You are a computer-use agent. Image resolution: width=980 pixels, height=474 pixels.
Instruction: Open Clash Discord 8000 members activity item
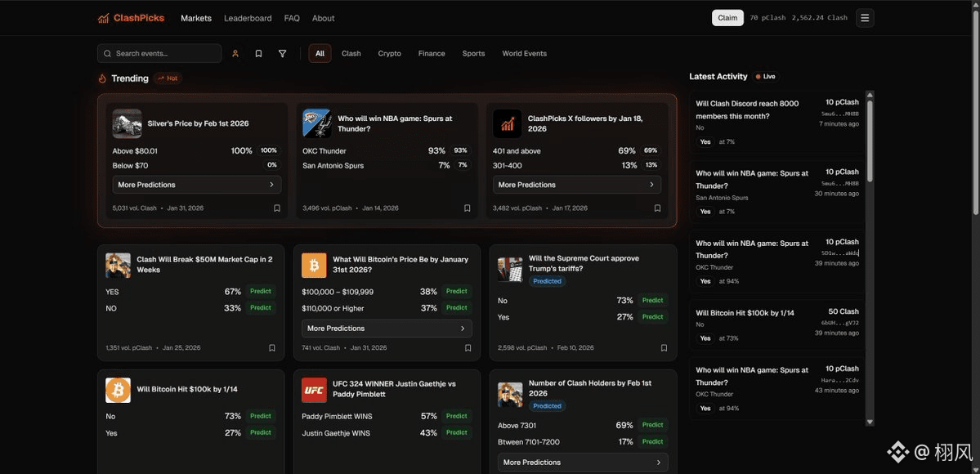pyautogui.click(x=776, y=122)
